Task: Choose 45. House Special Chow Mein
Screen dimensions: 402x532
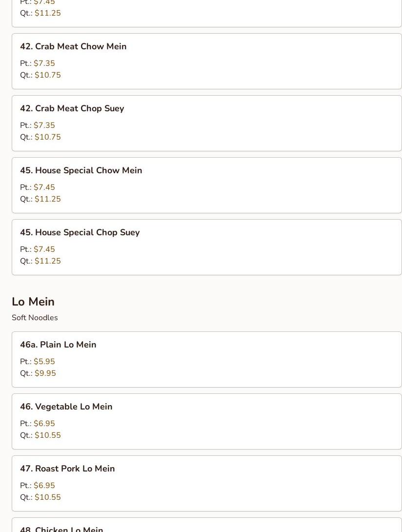Action: click(x=206, y=185)
